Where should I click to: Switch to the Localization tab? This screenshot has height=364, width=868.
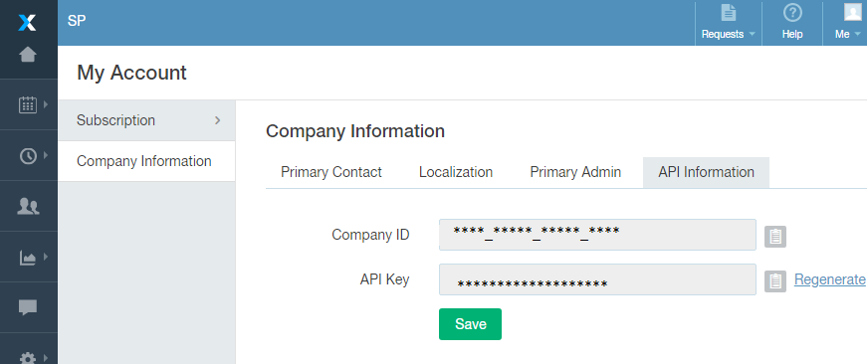click(456, 172)
